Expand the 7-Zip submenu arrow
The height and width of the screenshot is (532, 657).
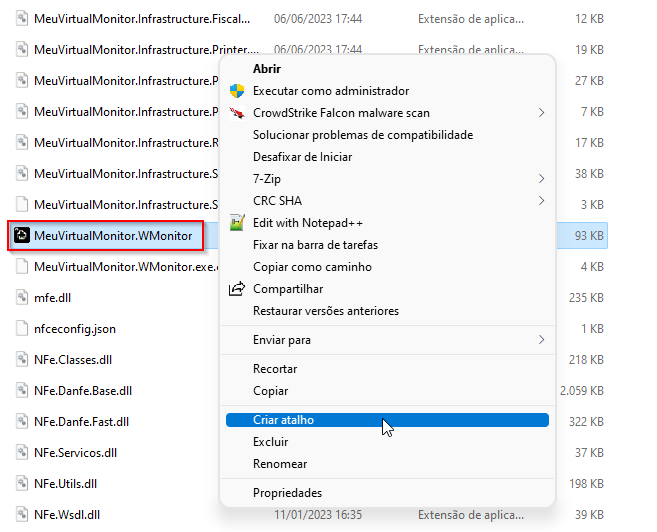(x=541, y=179)
